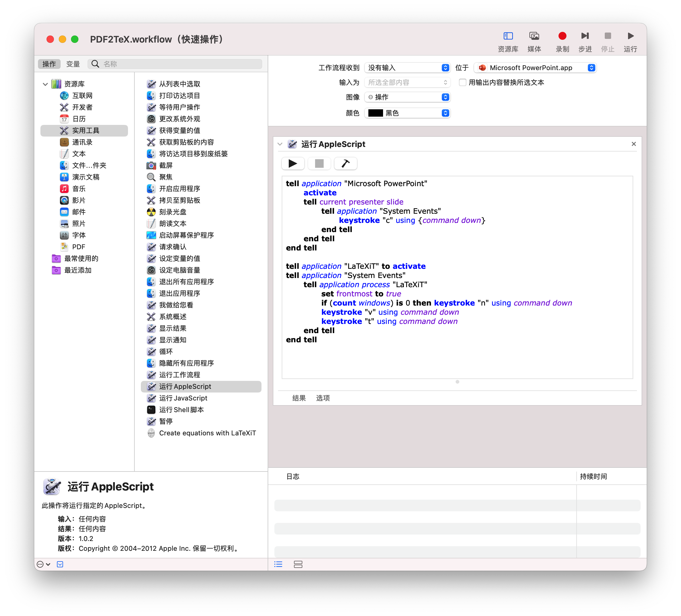
Task: Select 音乐 category
Action: [x=85, y=189]
